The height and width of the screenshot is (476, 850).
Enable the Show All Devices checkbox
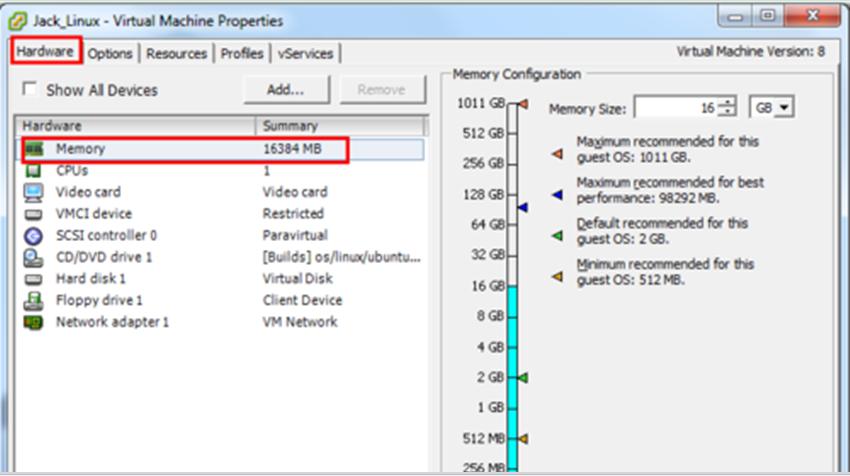click(30, 90)
